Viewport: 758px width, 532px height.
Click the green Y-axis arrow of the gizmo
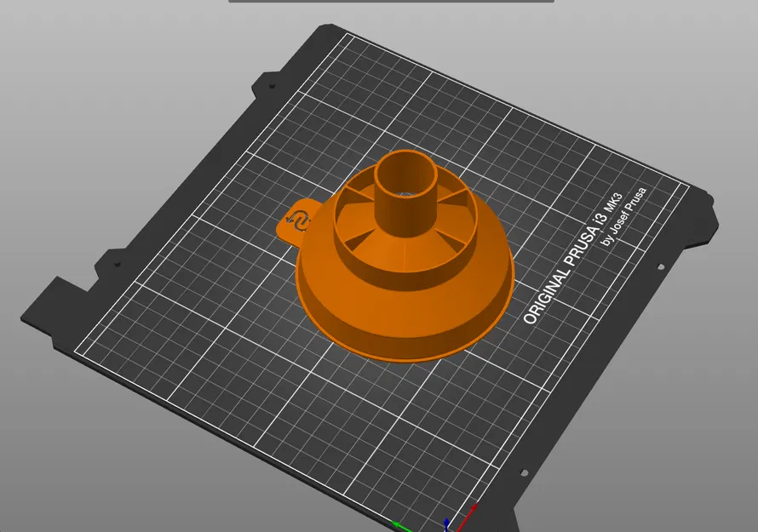point(397,525)
